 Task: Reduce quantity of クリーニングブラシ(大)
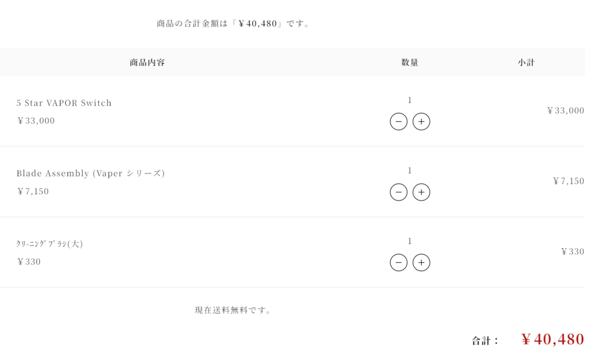(399, 263)
